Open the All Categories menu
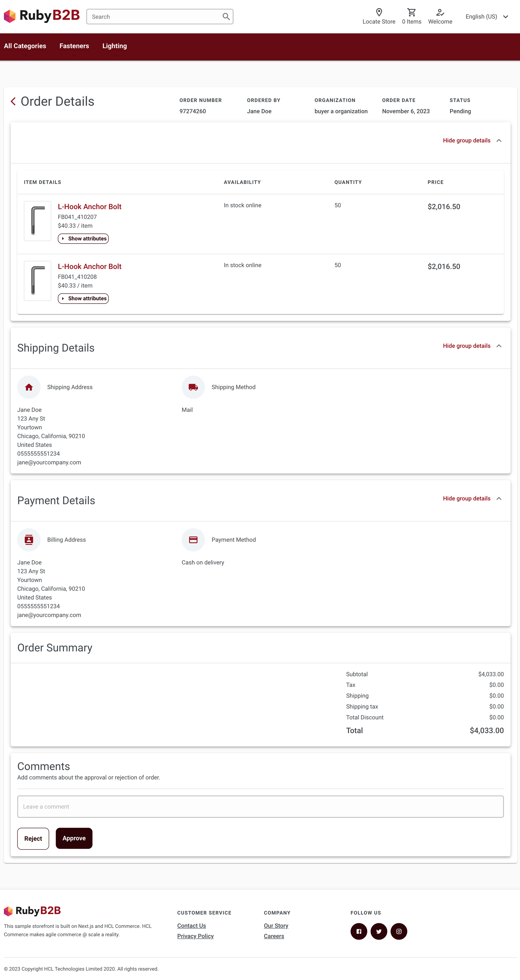 [25, 46]
